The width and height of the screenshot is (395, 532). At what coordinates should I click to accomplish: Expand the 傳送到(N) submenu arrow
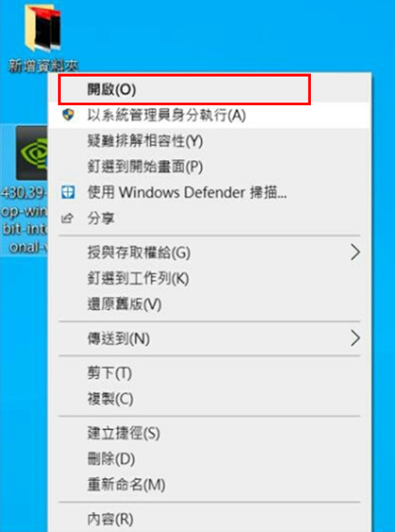point(355,338)
